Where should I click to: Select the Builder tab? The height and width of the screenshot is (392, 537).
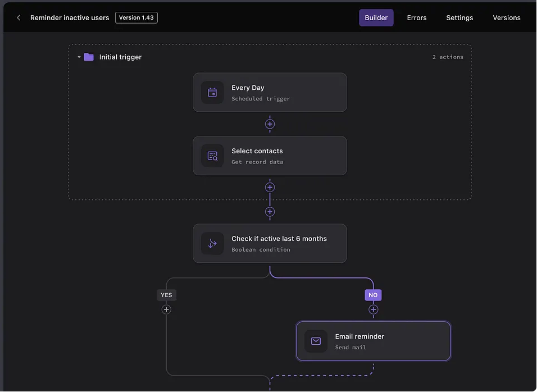[376, 18]
